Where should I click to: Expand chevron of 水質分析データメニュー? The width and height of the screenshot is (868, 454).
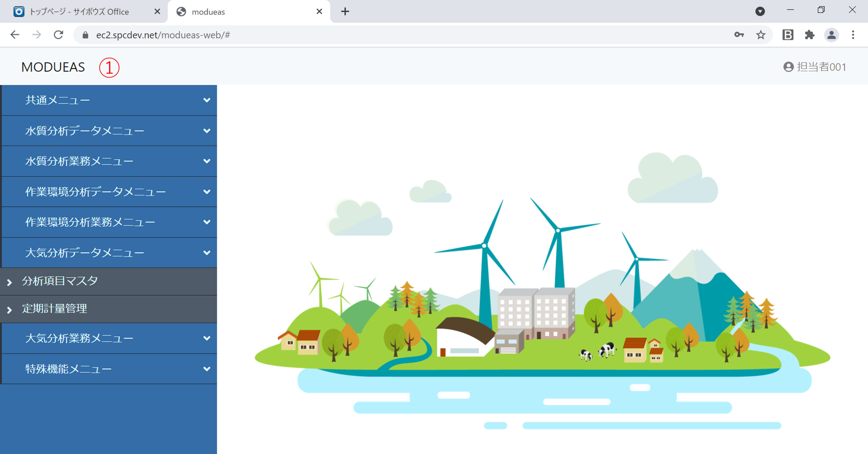(x=207, y=131)
